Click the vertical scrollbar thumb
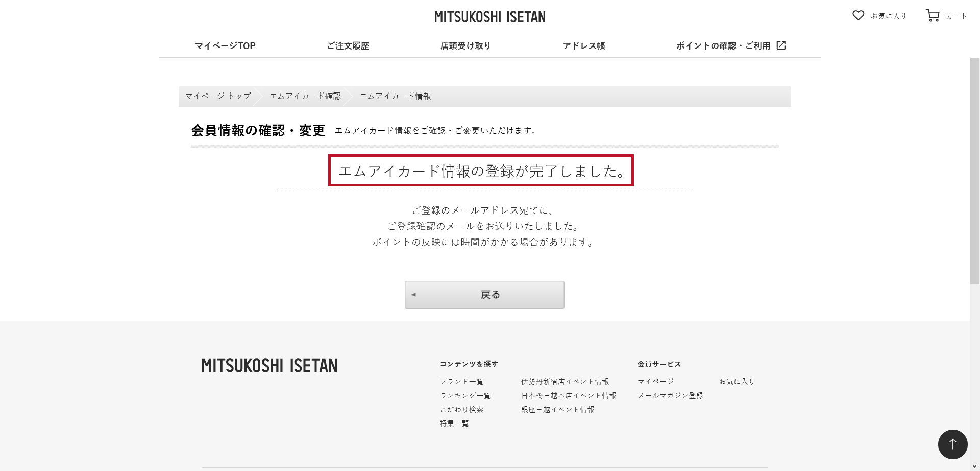This screenshot has height=471, width=980. coord(975,171)
